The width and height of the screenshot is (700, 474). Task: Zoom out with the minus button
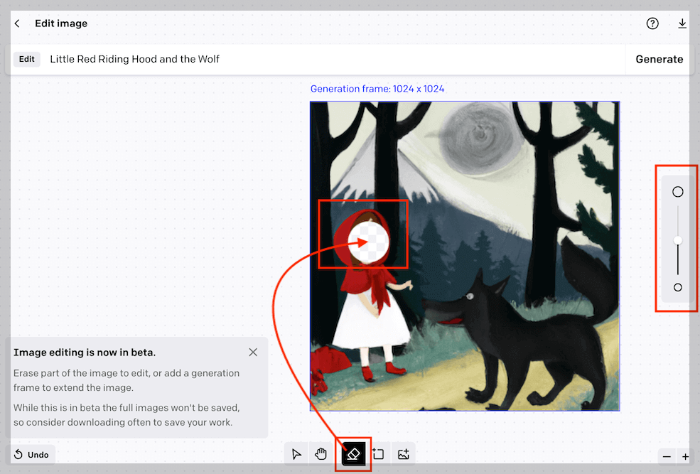tap(667, 456)
